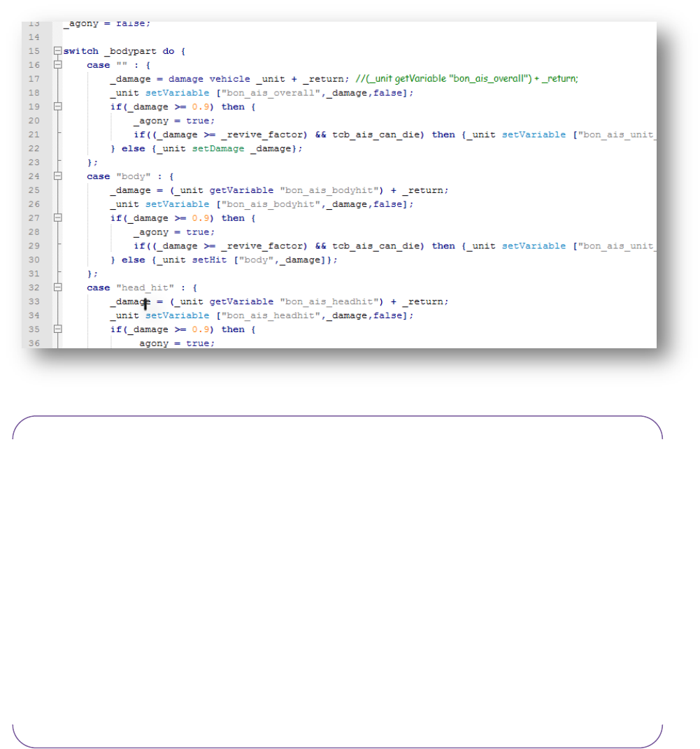Viewport: 700px width, 749px height.
Task: Click setHit on line 30
Action: coord(209,260)
